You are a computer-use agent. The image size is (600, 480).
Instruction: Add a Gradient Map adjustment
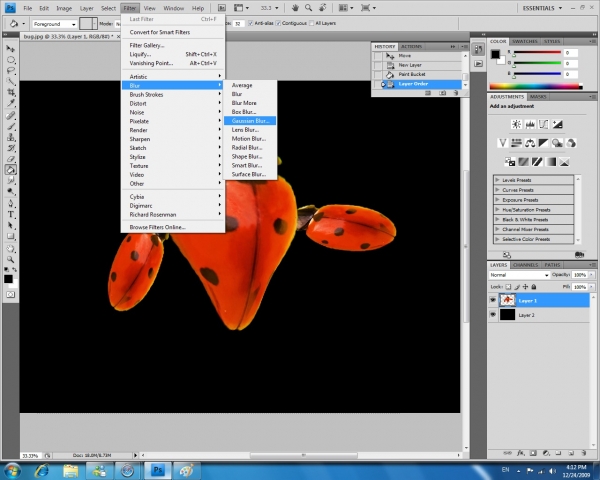click(x=551, y=162)
